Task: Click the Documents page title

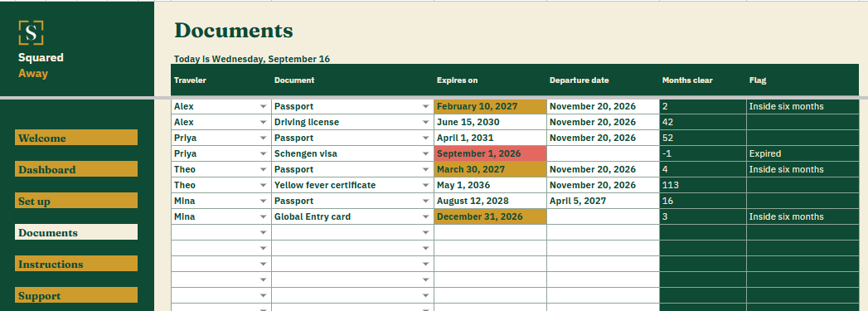Action: pyautogui.click(x=234, y=31)
